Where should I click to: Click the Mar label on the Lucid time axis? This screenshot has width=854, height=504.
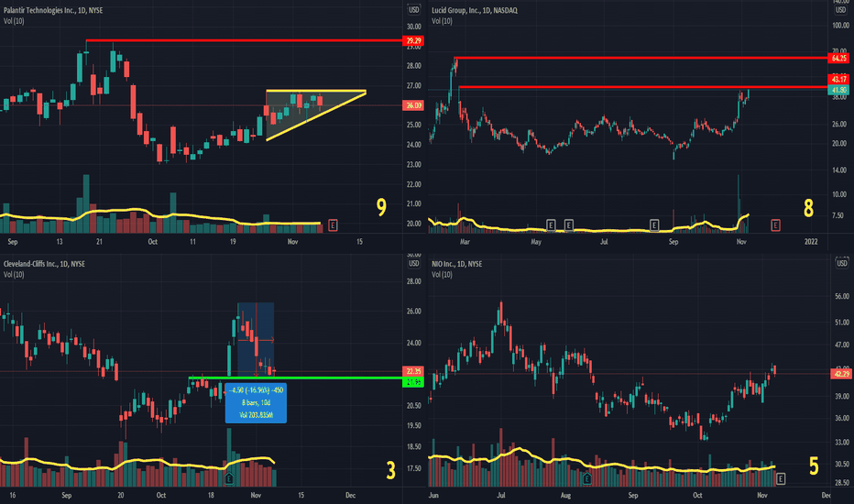(x=465, y=242)
